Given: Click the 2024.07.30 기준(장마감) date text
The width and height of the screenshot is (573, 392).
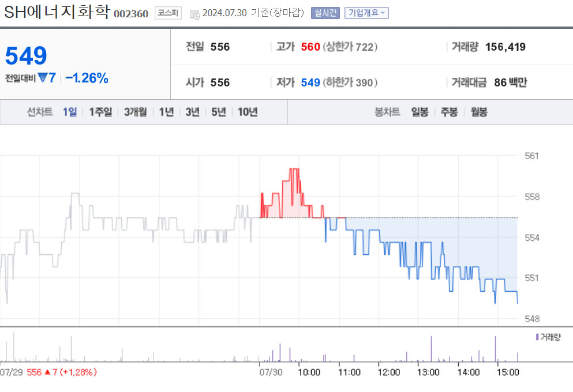Looking at the screenshot, I should click(253, 13).
